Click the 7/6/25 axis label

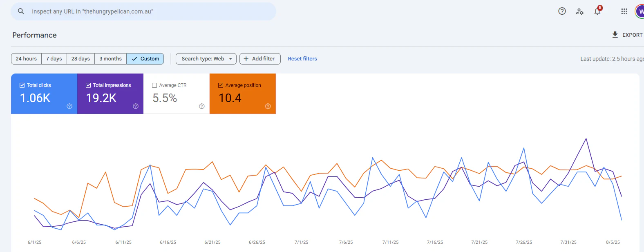[346, 242]
